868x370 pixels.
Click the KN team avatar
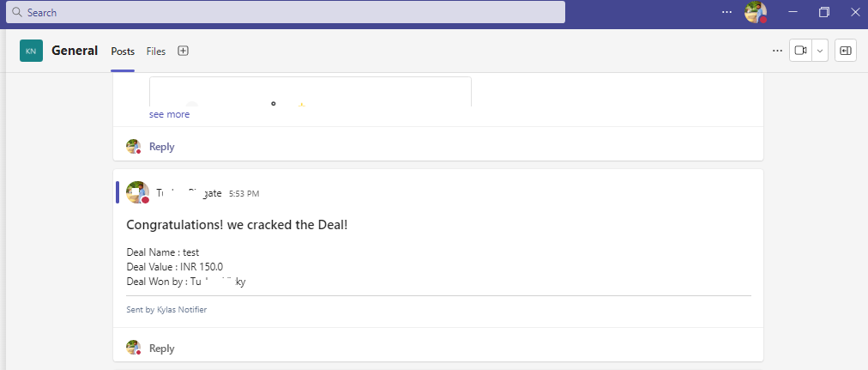click(31, 51)
